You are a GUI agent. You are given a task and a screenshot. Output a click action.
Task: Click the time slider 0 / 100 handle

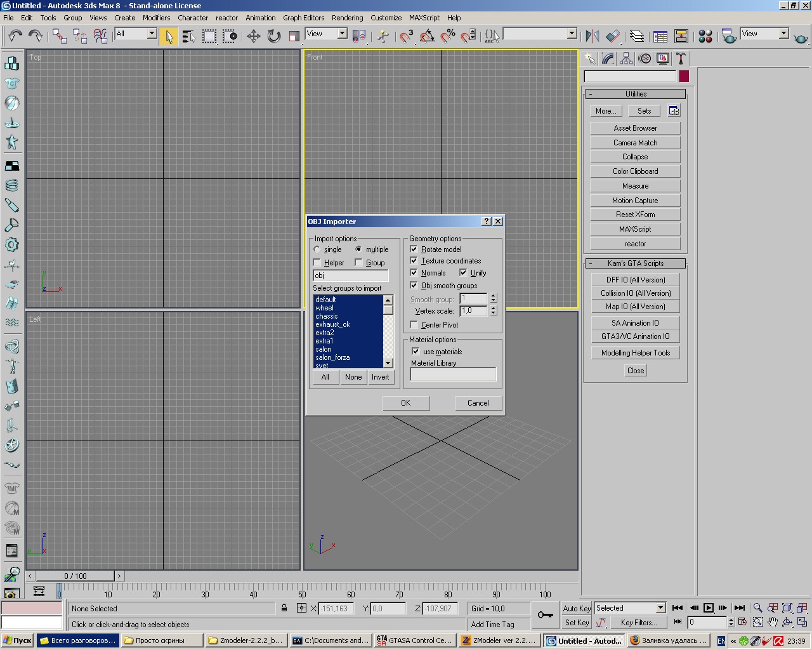point(75,576)
